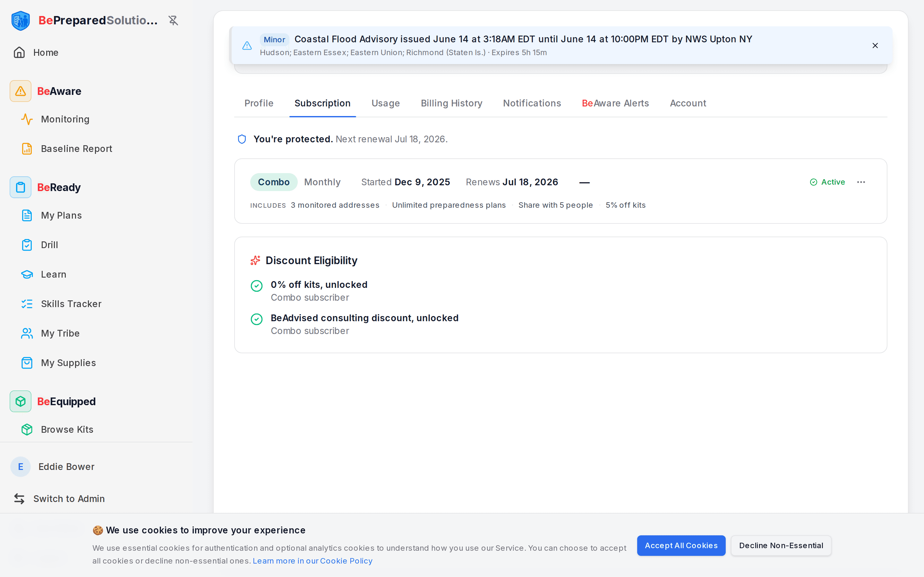This screenshot has width=924, height=577.
Task: Open the BeAware Alerts tab
Action: [615, 103]
